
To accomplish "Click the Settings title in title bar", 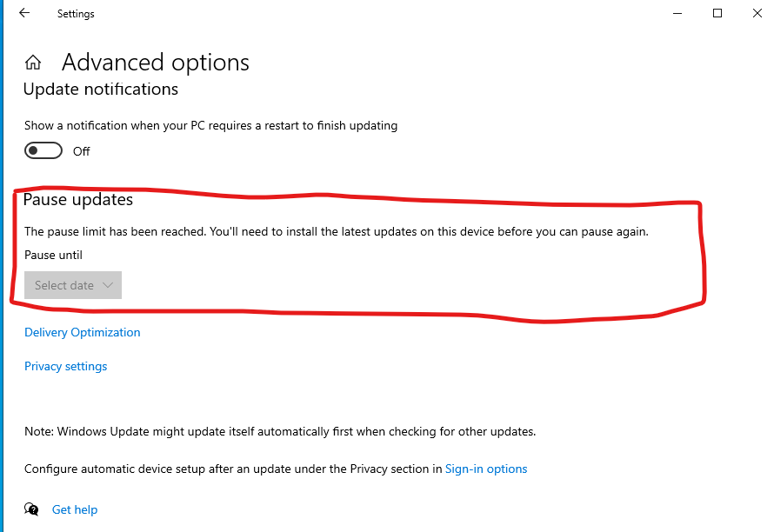I will (x=76, y=14).
